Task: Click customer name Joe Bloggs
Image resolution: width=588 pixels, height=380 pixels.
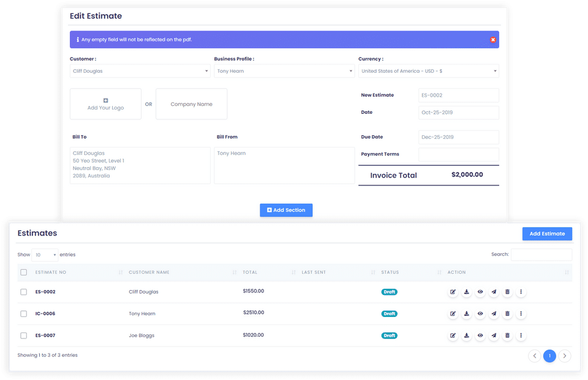Action: tap(141, 335)
